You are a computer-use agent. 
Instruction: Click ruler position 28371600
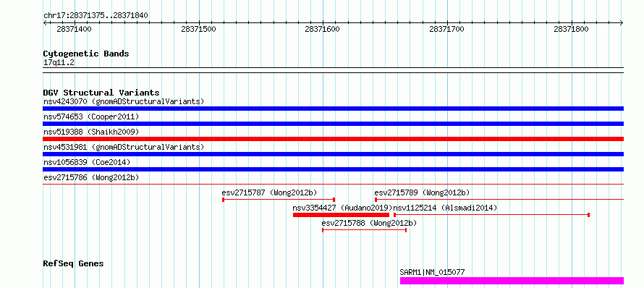323,29
